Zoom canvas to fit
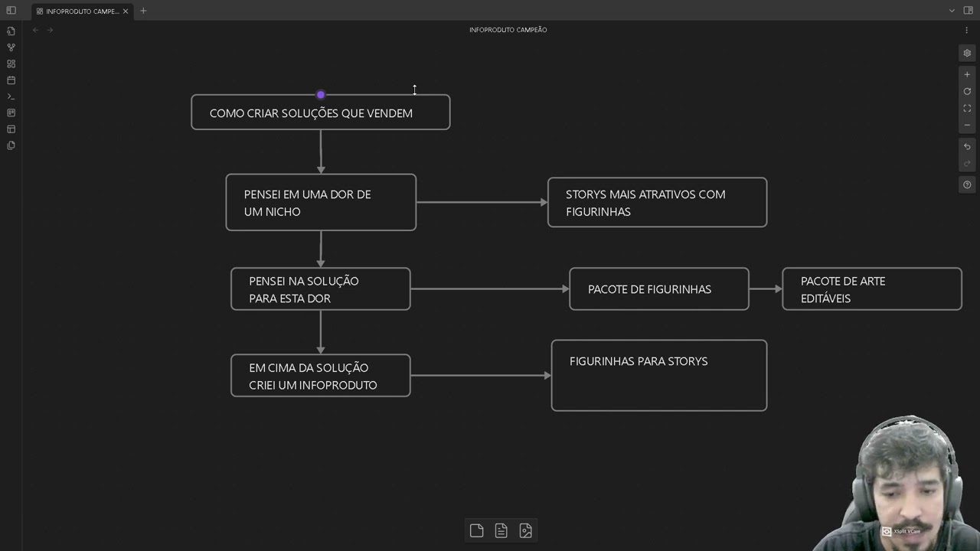The height and width of the screenshot is (551, 980). [x=967, y=108]
